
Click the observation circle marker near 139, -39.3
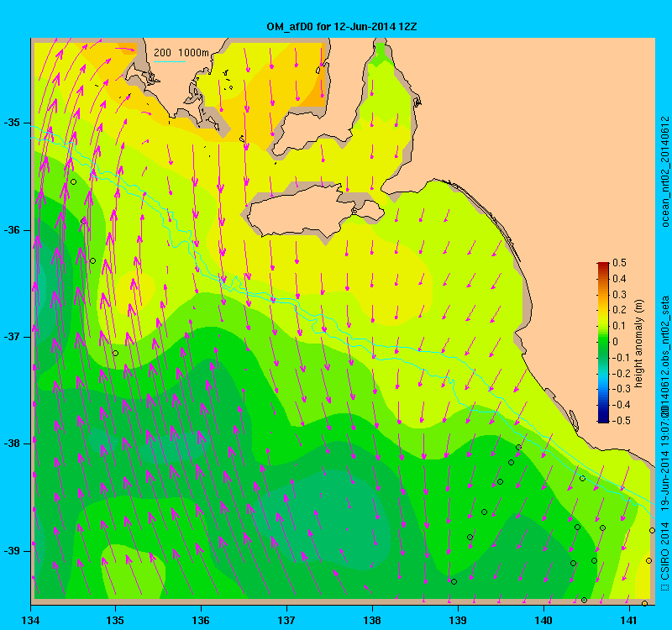454,582
